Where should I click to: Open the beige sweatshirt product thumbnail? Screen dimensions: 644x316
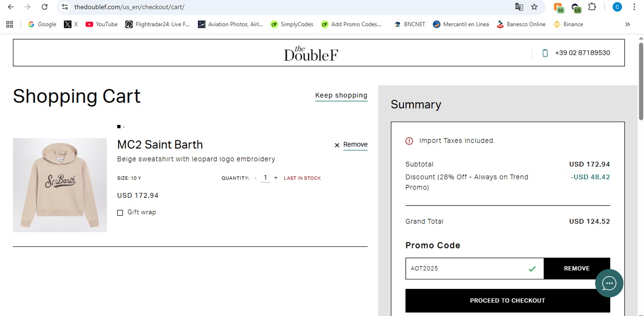pyautogui.click(x=60, y=185)
